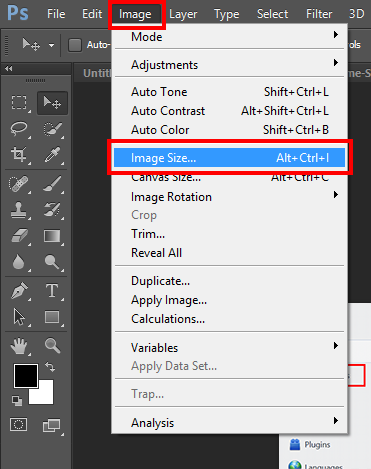The image size is (371, 469).
Task: Select the Rectangular Marquee tool
Action: click(19, 103)
